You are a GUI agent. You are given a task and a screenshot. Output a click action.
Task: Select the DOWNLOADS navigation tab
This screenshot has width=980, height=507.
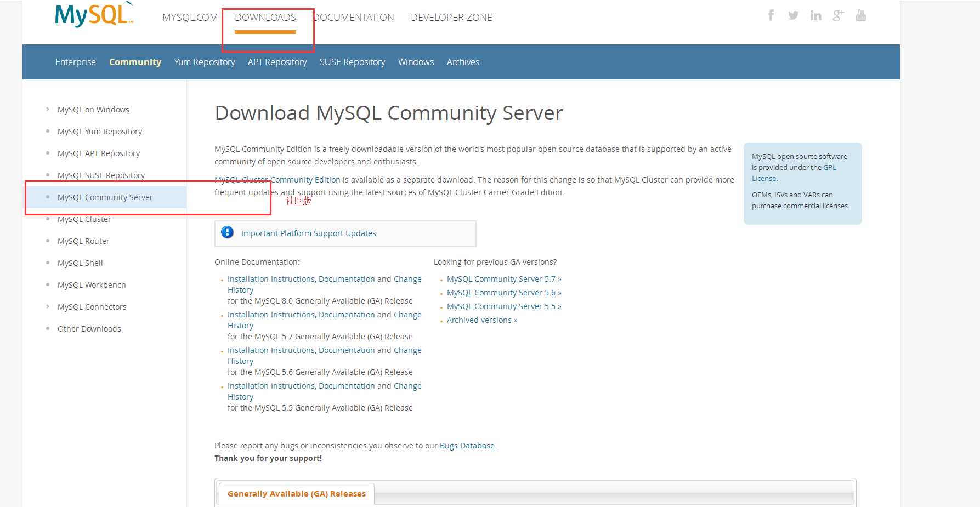point(265,18)
